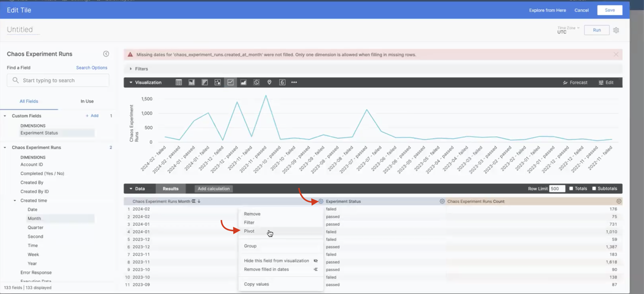The image size is (644, 294).
Task: Click the fill dates icon on Month column
Action: [x=194, y=201]
